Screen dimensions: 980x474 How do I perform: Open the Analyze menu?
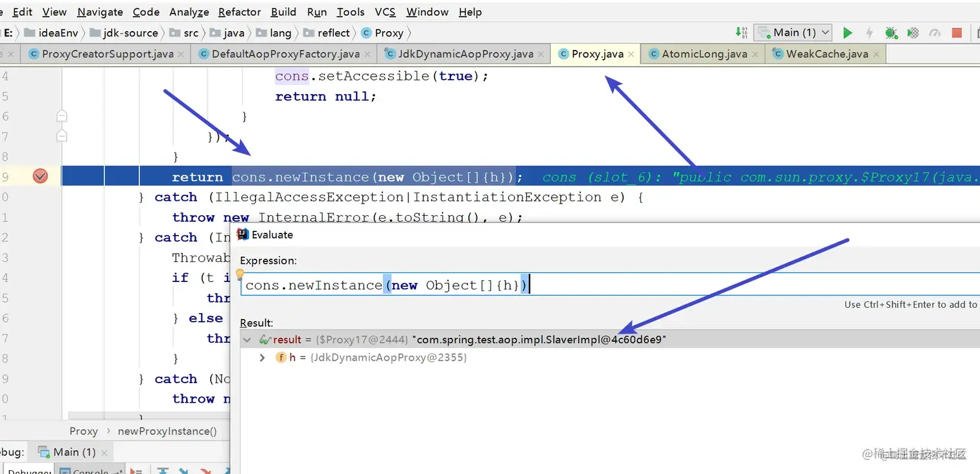click(x=189, y=12)
